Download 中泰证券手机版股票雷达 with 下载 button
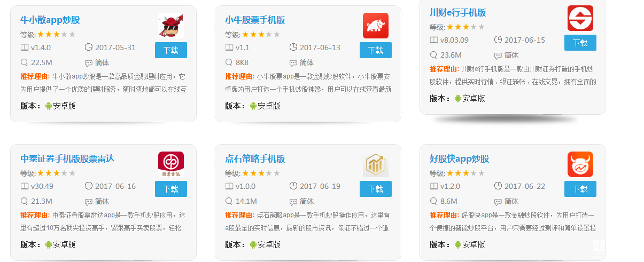Viewport: 644px width, 262px height. point(171,189)
